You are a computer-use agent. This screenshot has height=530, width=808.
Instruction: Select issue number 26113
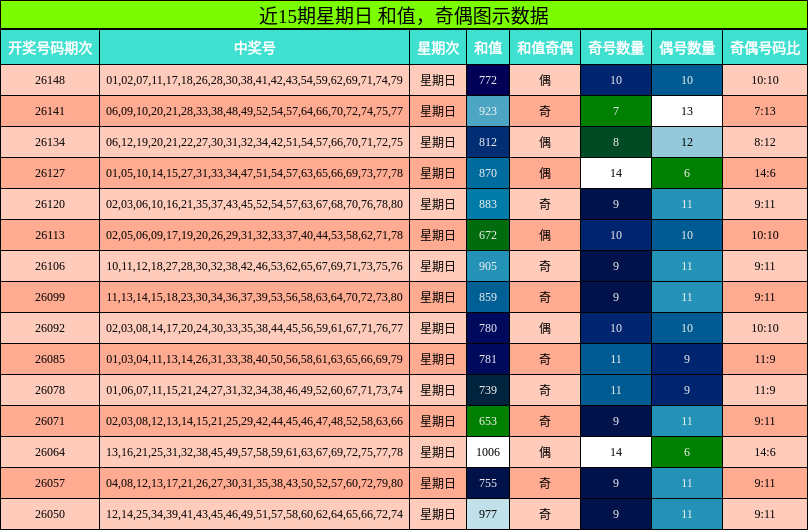[50, 235]
